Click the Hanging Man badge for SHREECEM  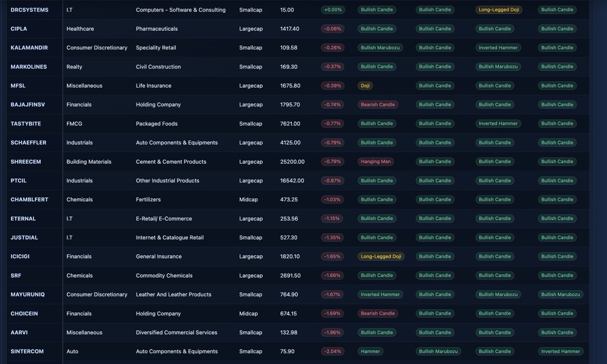click(376, 162)
